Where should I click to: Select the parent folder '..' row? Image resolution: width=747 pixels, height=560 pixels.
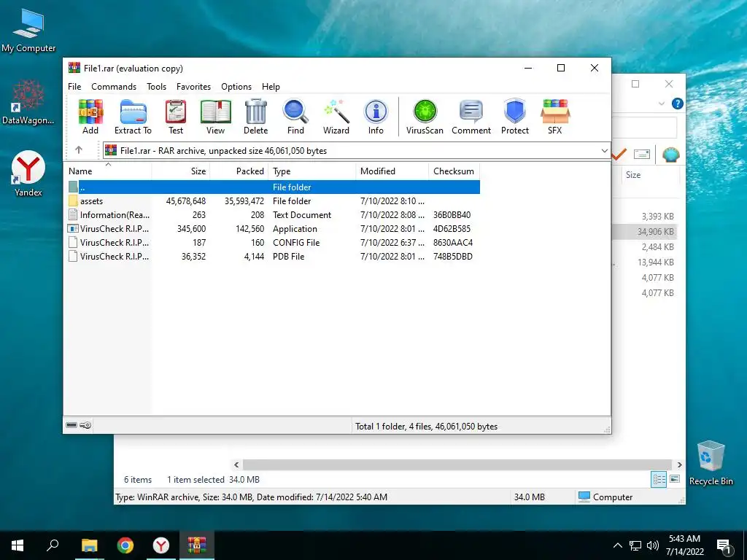(272, 187)
